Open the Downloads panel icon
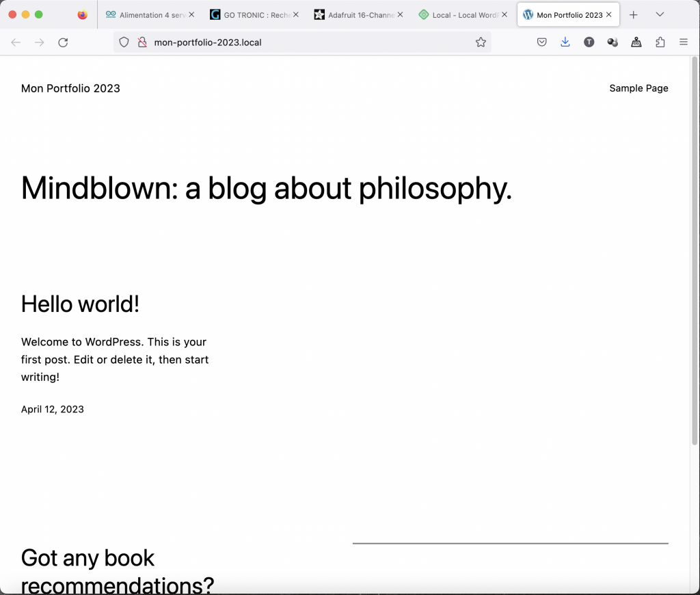Viewport: 700px width, 595px height. tap(565, 42)
